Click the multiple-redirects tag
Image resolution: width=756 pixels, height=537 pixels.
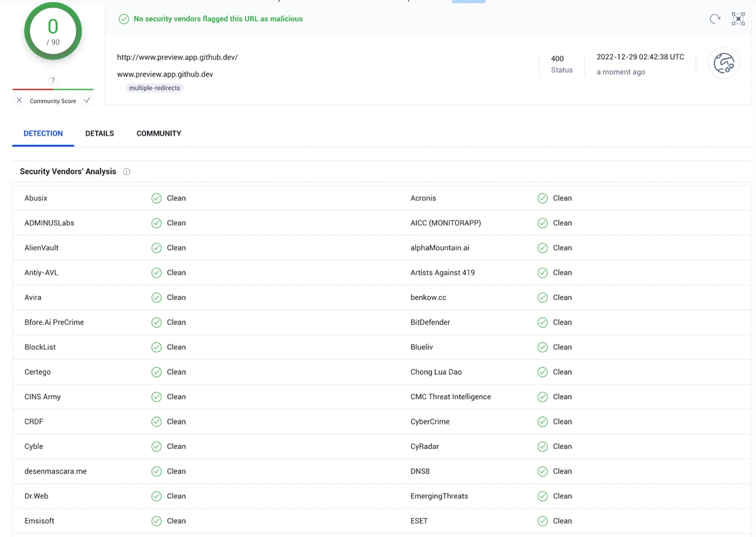click(x=154, y=88)
